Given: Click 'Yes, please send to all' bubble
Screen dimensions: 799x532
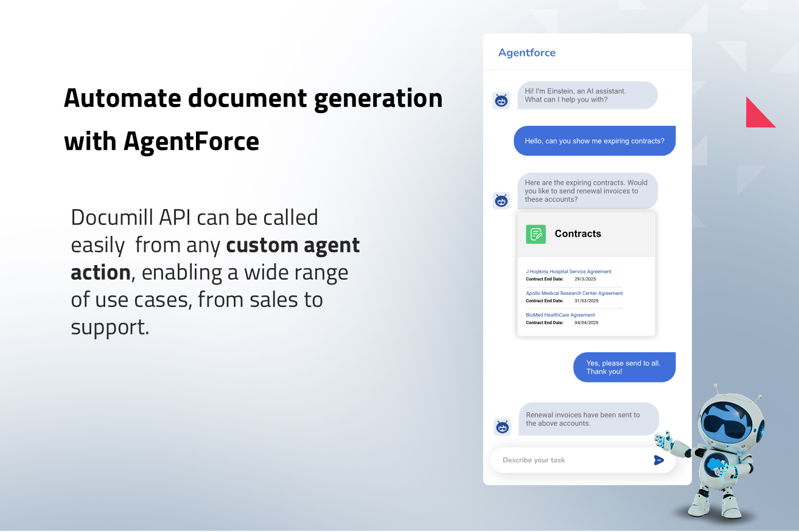Looking at the screenshot, I should 624,367.
